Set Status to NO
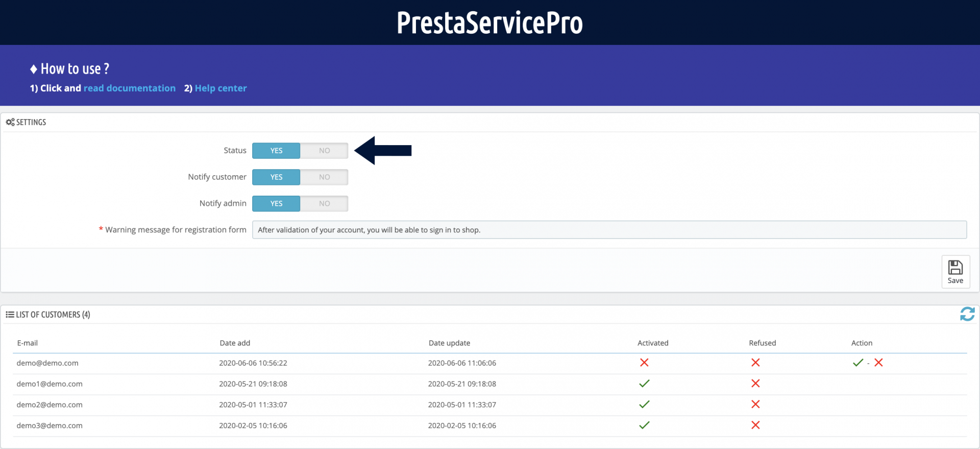The image size is (980, 449). (324, 151)
